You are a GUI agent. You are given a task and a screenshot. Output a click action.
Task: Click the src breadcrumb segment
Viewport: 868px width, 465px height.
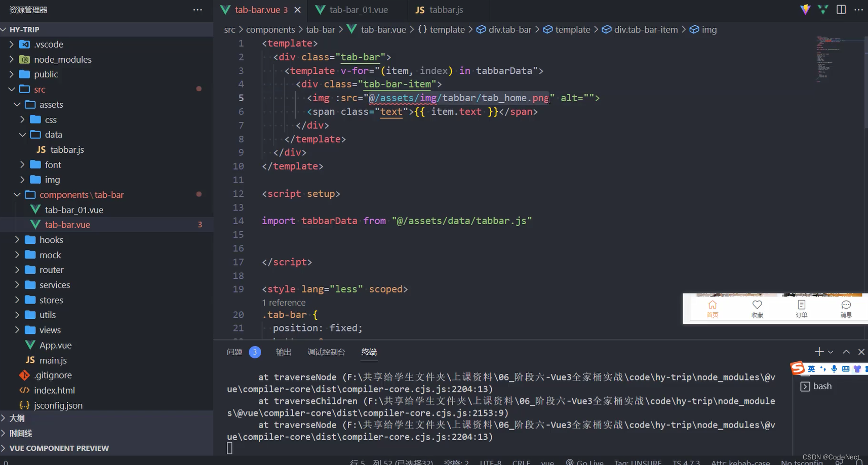coord(230,30)
